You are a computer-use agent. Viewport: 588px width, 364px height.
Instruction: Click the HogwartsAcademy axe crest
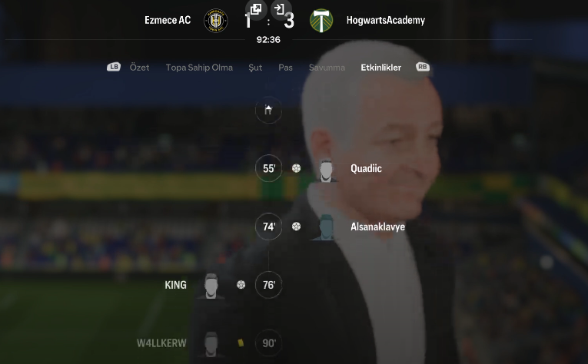(321, 21)
